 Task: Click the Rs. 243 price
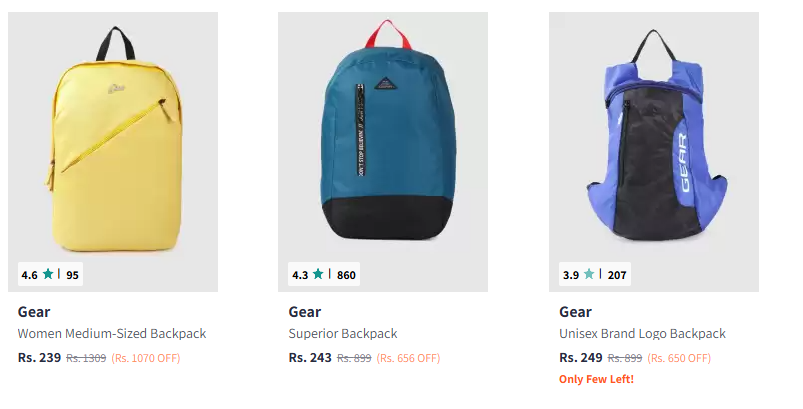[x=310, y=357]
